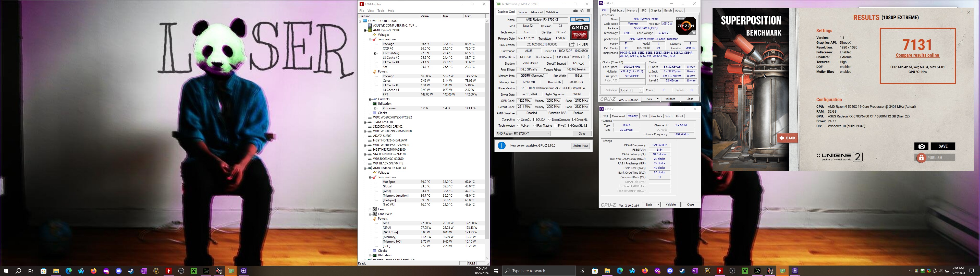The image size is (980, 276).
Task: Toggle the OpenCL checkbox
Action: pos(519,120)
